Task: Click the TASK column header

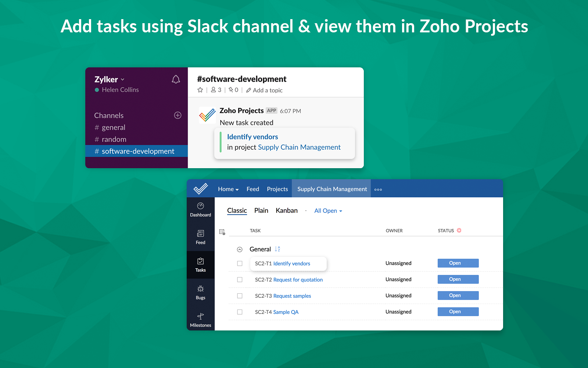Action: coord(255,231)
